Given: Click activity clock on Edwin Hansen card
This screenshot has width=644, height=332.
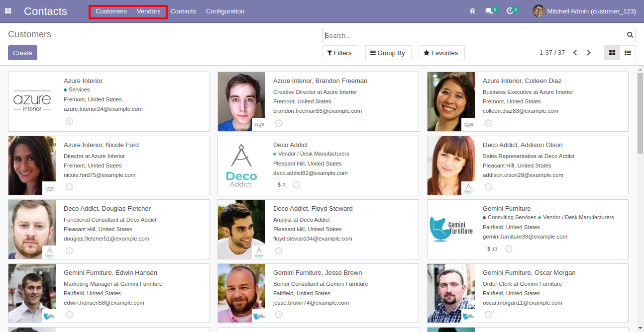Looking at the screenshot, I should point(69,314).
